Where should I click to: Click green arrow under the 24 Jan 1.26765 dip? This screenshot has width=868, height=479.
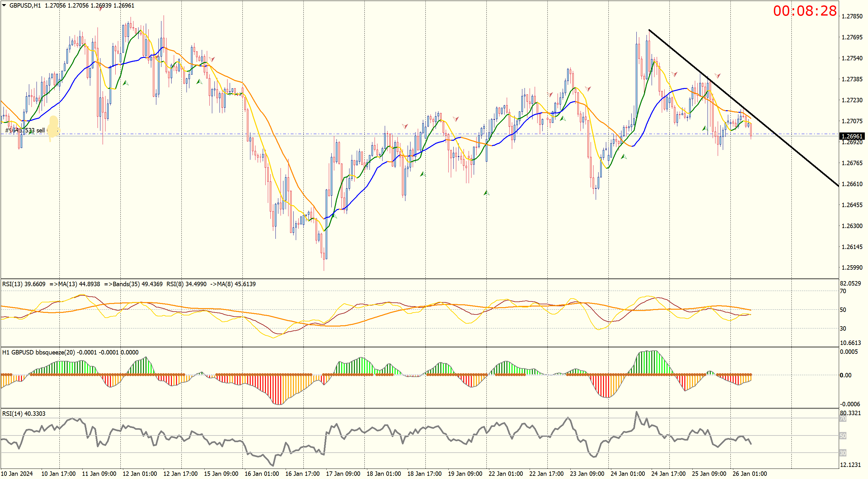click(x=624, y=157)
